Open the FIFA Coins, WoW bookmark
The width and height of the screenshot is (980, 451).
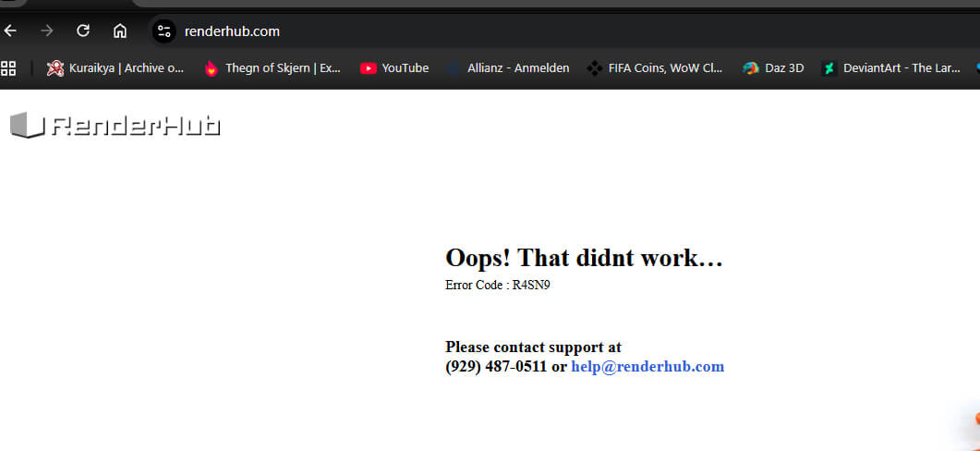655,68
